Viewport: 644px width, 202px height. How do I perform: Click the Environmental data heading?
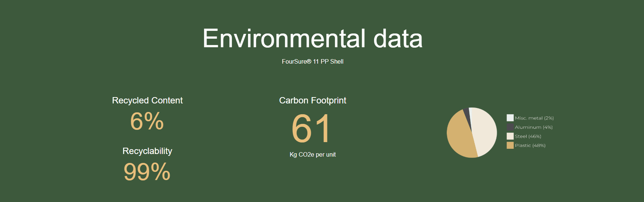coord(312,39)
